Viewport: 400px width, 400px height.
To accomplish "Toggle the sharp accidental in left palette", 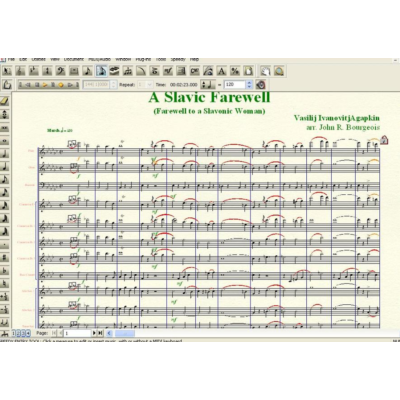I will coord(5,258).
